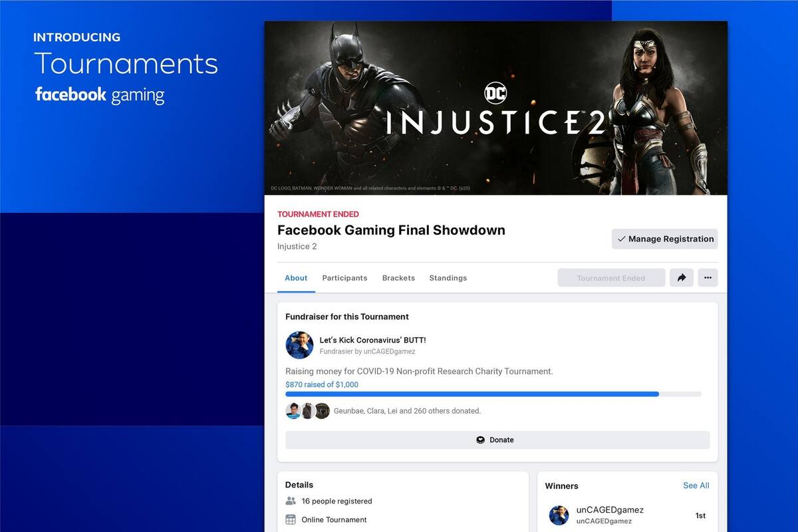Click the share arrow icon
The image size is (798, 532).
[682, 278]
